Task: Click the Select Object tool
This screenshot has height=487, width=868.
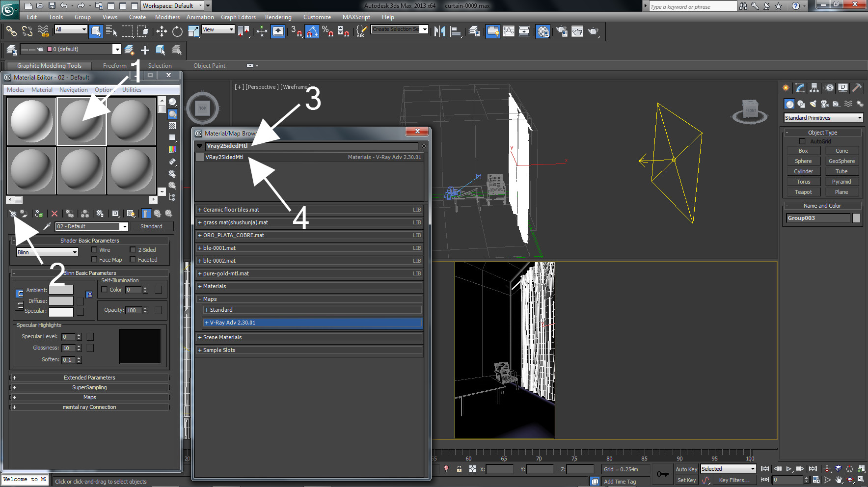Action: [96, 31]
